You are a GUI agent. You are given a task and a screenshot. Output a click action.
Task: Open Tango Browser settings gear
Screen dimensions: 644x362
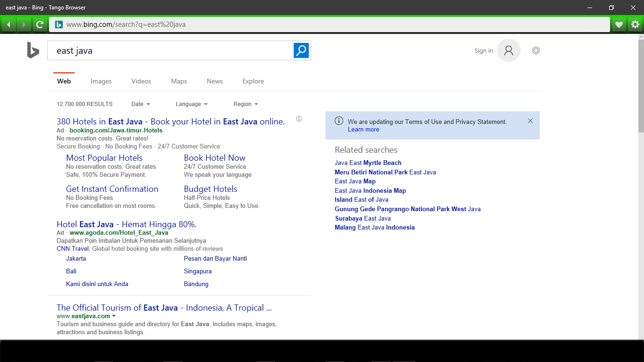pyautogui.click(x=635, y=25)
